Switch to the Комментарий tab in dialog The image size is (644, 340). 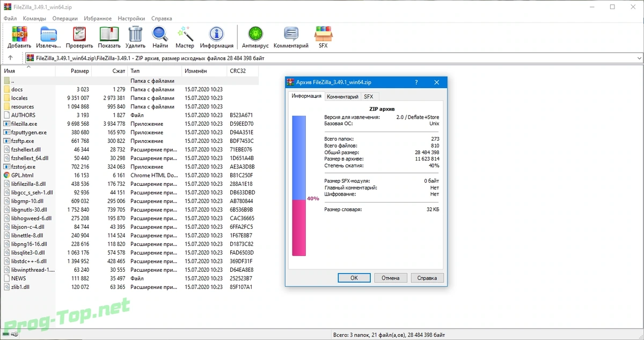342,97
